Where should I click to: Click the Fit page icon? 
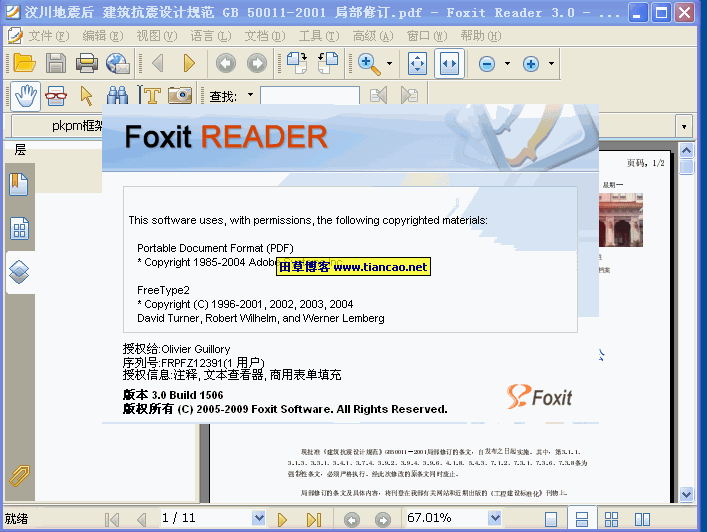(417, 64)
